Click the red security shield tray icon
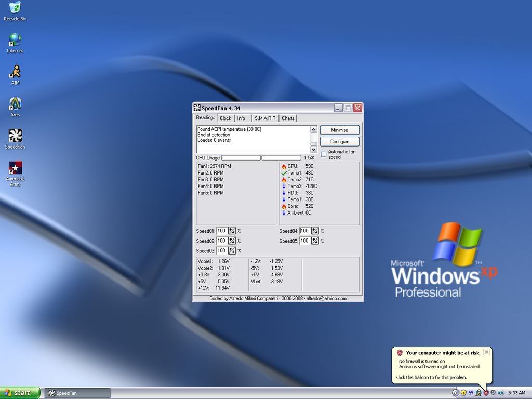 (x=486, y=393)
